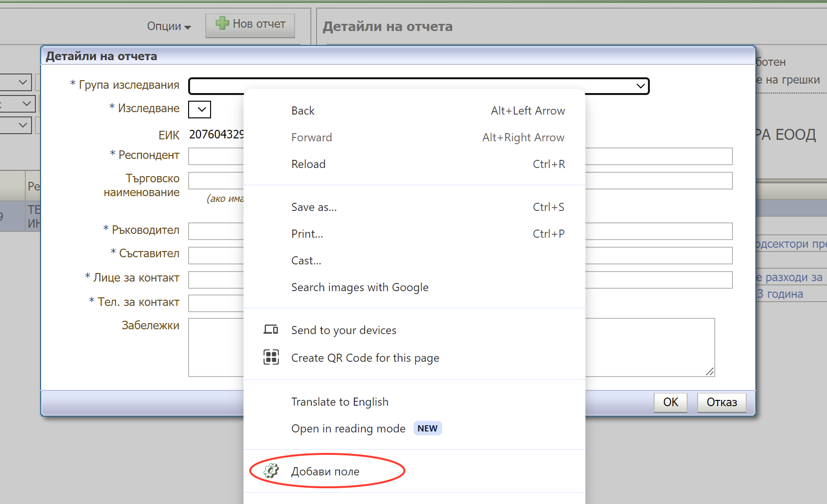Select Translate to English
Image resolution: width=827 pixels, height=504 pixels.
[414, 402]
